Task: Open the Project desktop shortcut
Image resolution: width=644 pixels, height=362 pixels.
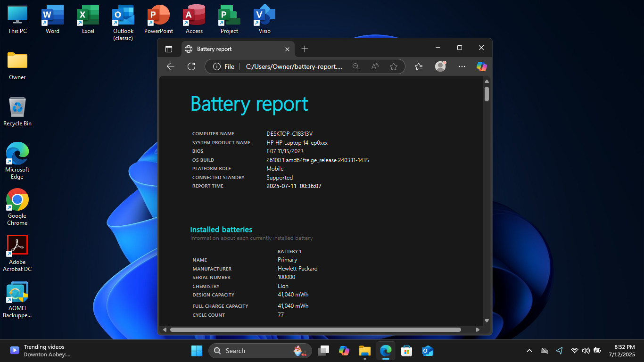Action: pyautogui.click(x=229, y=19)
